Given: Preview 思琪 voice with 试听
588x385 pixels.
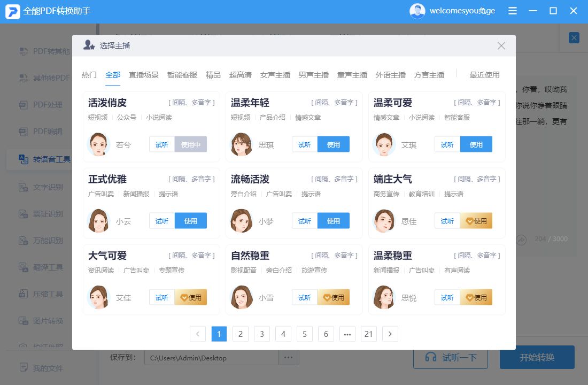Looking at the screenshot, I should point(305,144).
